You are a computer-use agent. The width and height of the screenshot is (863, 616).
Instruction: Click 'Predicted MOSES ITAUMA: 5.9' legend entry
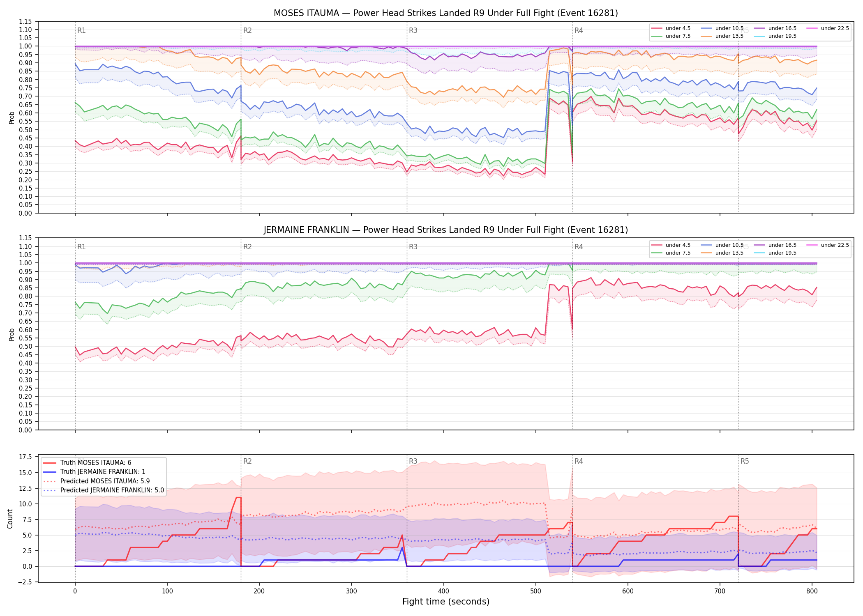point(97,481)
